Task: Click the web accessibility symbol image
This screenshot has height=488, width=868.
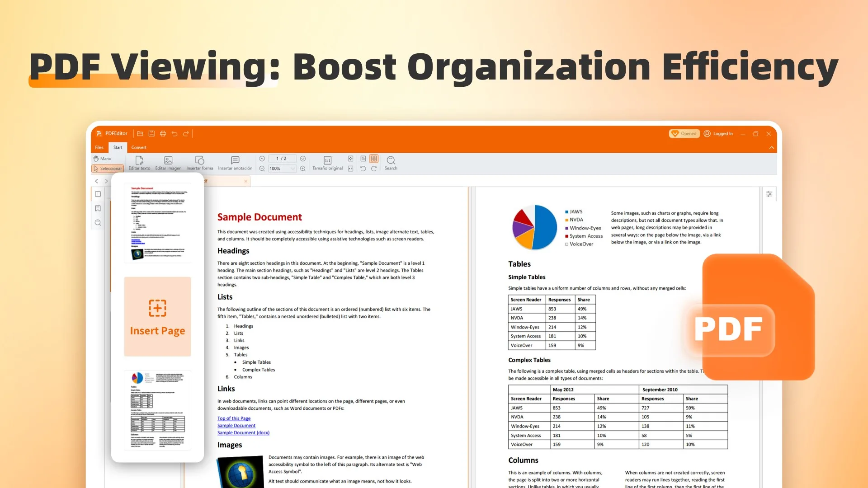Action: click(241, 471)
